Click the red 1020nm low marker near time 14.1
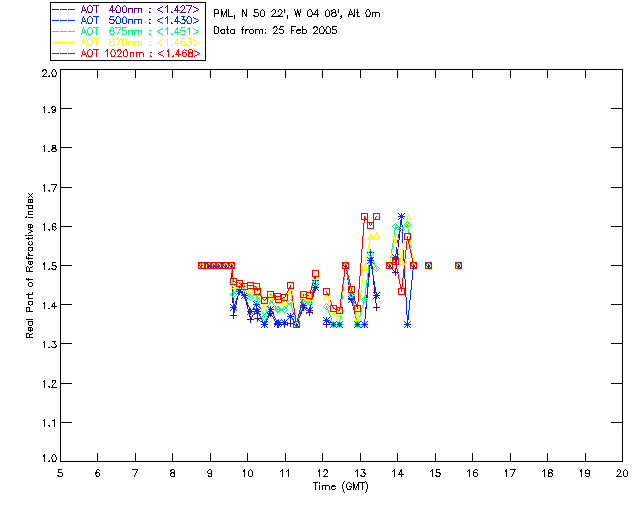This screenshot has height=512, width=640. pyautogui.click(x=402, y=292)
